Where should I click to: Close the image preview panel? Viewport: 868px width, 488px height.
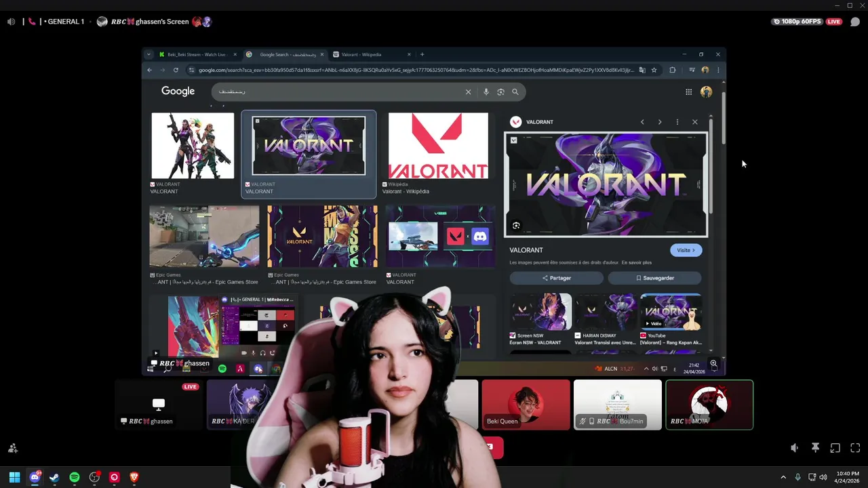[x=694, y=122]
